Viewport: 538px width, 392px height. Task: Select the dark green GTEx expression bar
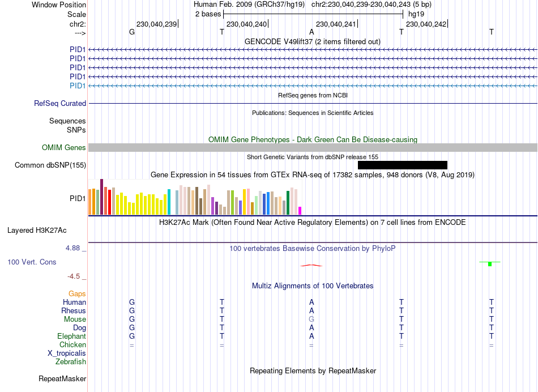pyautogui.click(x=288, y=203)
